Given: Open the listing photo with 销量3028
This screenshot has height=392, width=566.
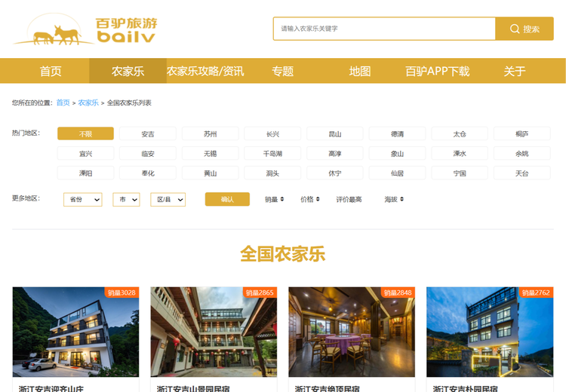Looking at the screenshot, I should pos(75,332).
